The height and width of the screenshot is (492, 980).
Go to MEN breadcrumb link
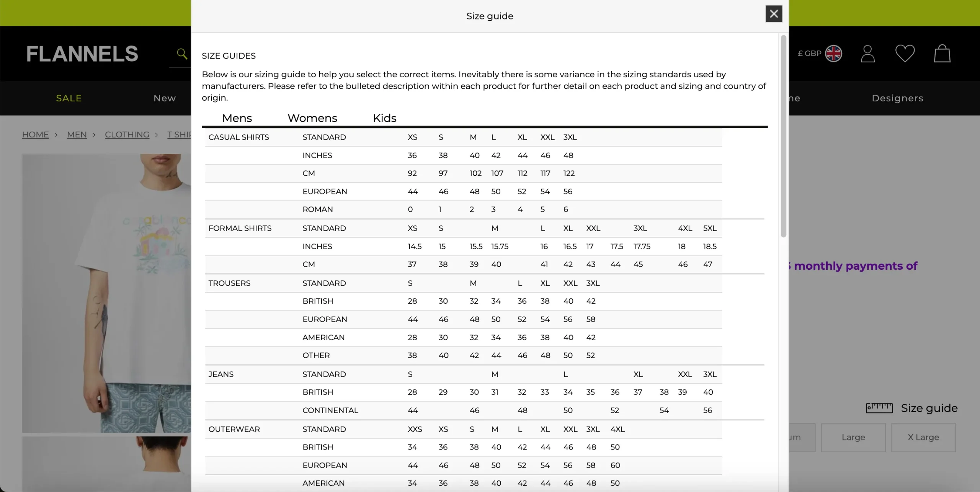77,135
